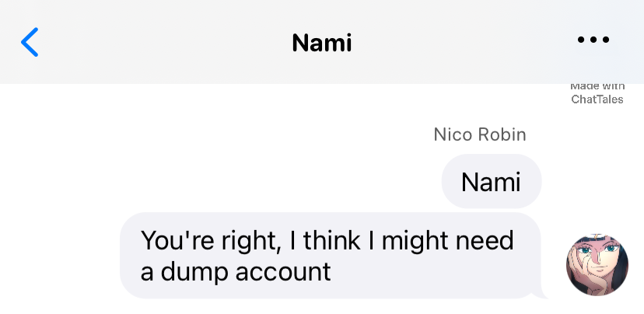
Task: Select the "Nami" conversation title
Action: click(322, 42)
